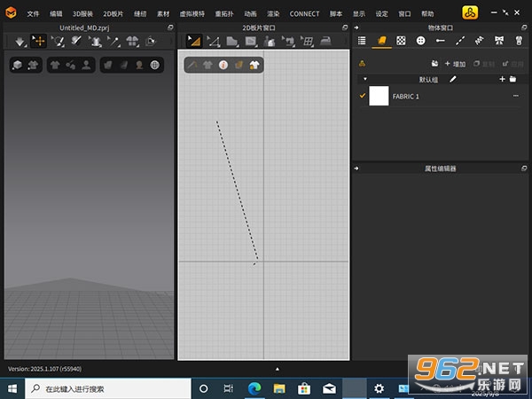Toggle the T-shirt garment visibility icon in 3D view
Image resolution: width=532 pixels, height=399 pixels.
click(55, 65)
